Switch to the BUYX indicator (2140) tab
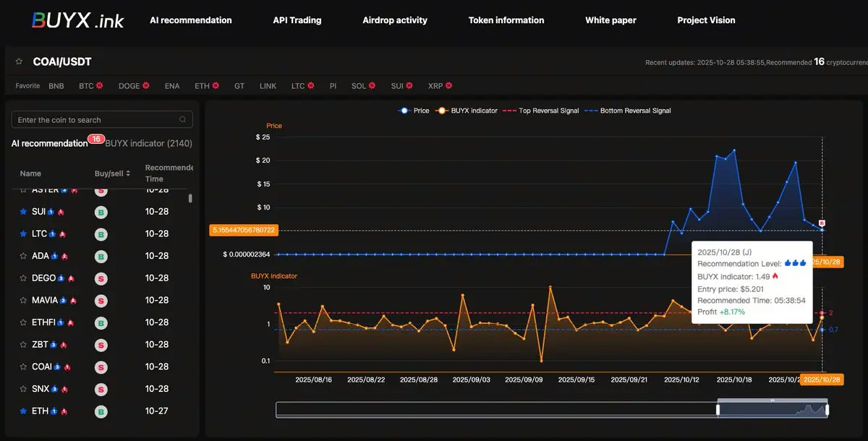This screenshot has width=868, height=441. click(148, 143)
